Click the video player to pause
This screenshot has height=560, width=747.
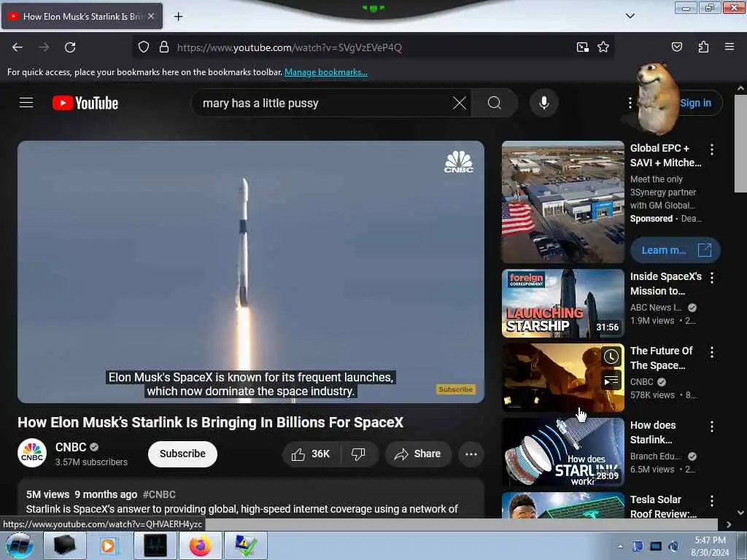[251, 271]
